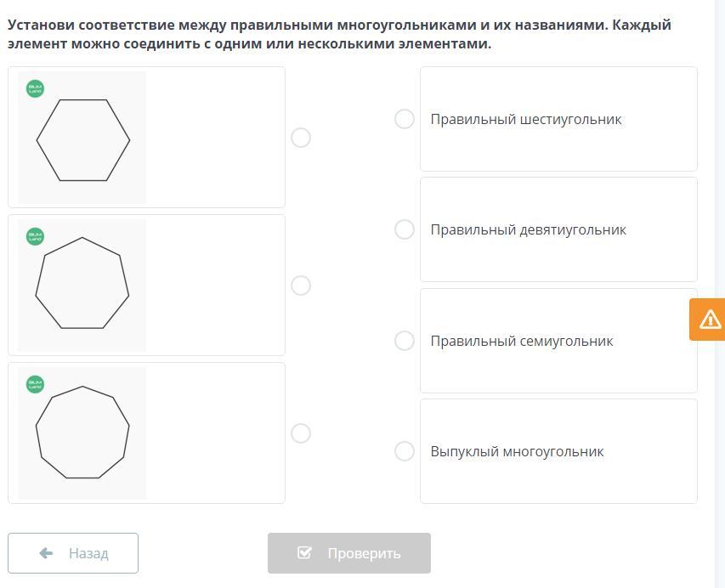The width and height of the screenshot is (725, 588).
Task: Click green logo badge on nonagon image
Action: coord(35,385)
